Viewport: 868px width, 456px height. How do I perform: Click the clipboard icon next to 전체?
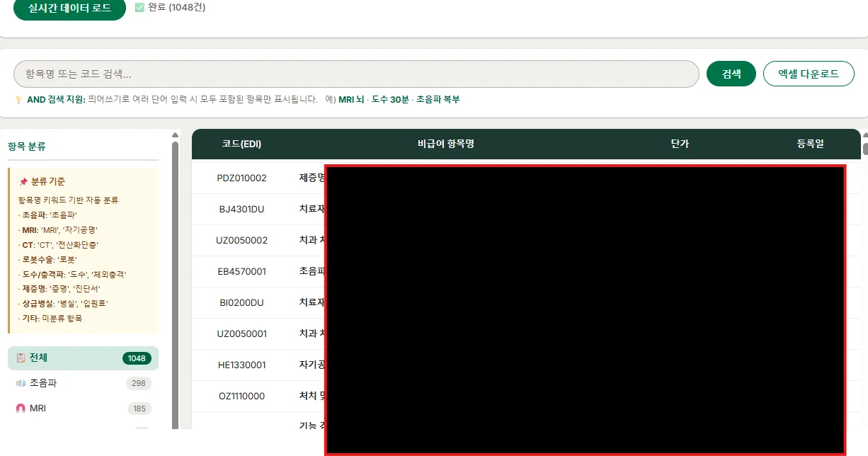point(21,358)
